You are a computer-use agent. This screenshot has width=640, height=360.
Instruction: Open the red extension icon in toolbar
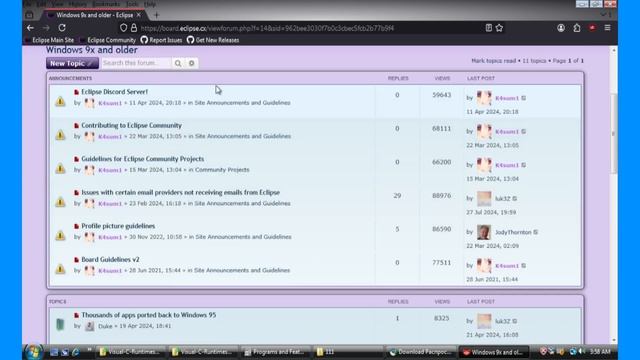tap(592, 28)
